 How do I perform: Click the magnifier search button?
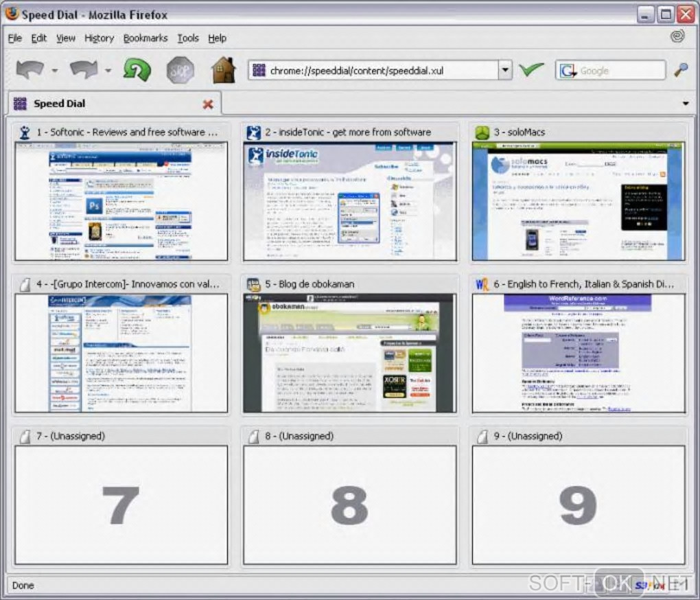tap(681, 69)
